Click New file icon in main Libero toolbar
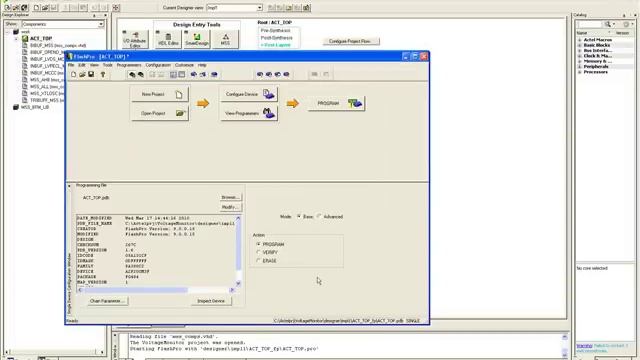 coord(36,7)
